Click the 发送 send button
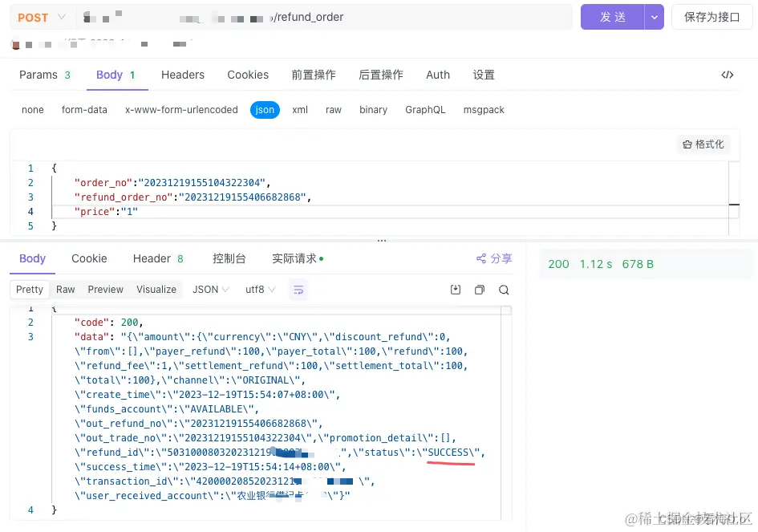This screenshot has width=758, height=532. coord(613,18)
